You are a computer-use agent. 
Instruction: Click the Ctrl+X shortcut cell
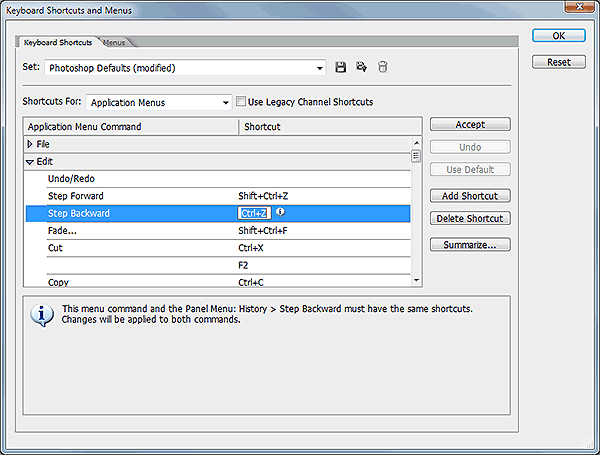pyautogui.click(x=251, y=248)
